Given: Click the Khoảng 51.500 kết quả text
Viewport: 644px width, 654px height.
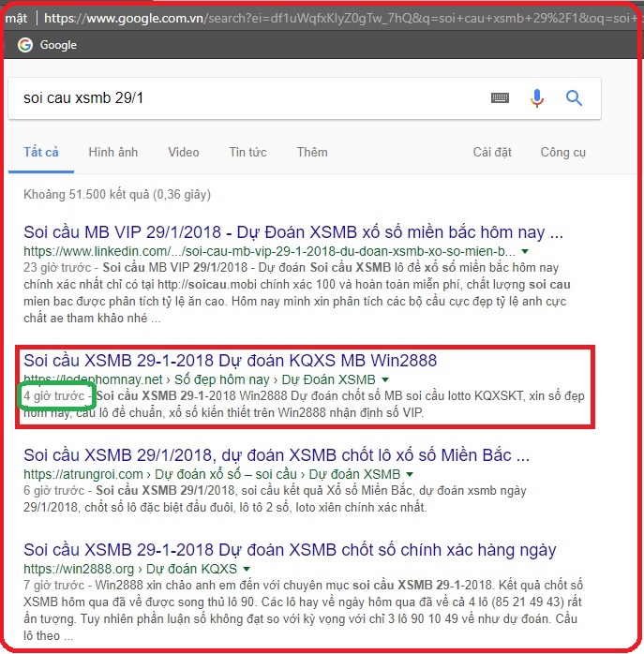Looking at the screenshot, I should pos(117,195).
